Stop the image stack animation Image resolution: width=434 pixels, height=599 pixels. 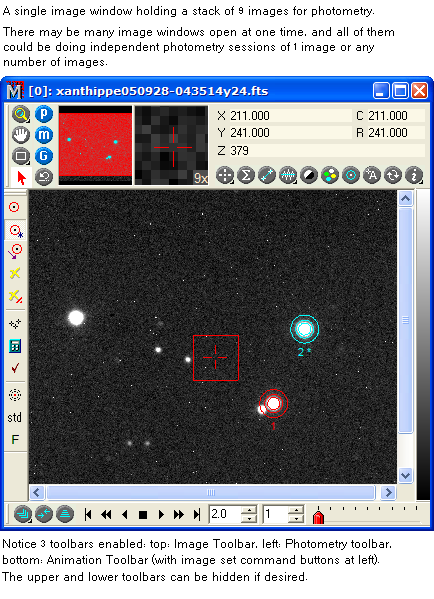pos(143,515)
